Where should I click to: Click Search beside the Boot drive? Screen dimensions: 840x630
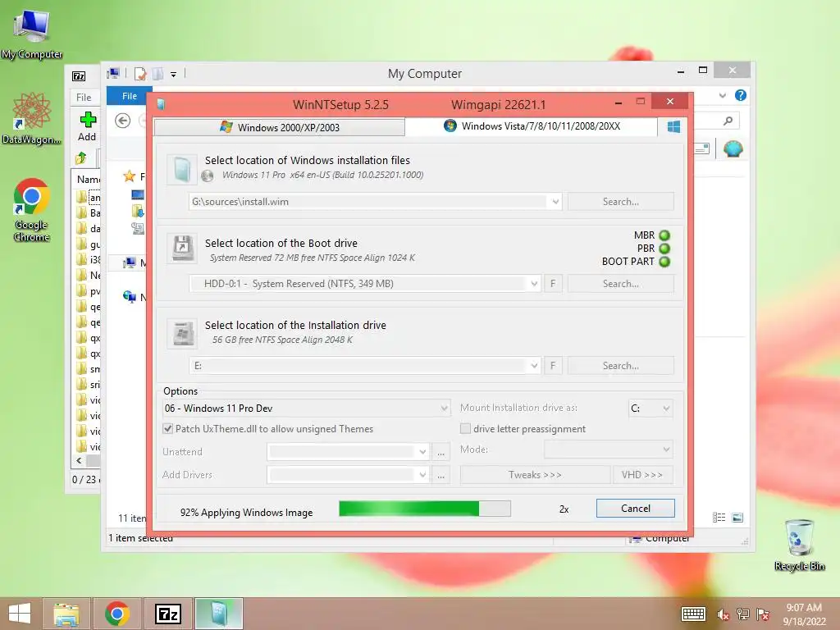pos(620,284)
